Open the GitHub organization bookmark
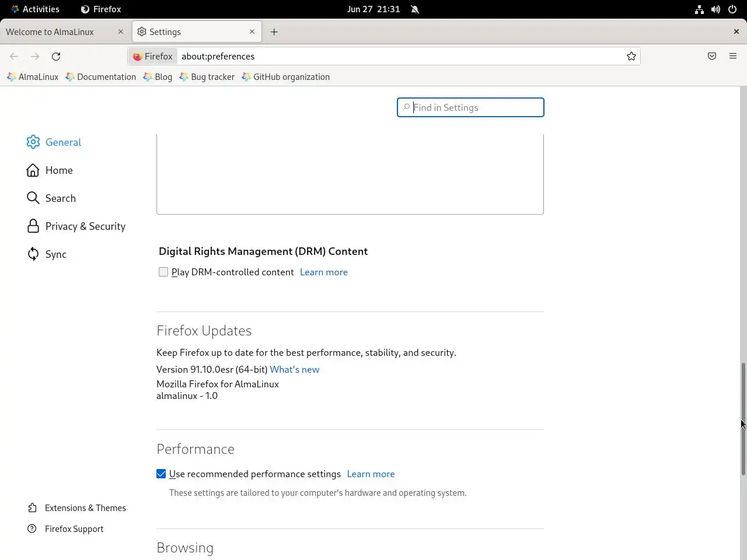The image size is (747, 560). point(286,77)
